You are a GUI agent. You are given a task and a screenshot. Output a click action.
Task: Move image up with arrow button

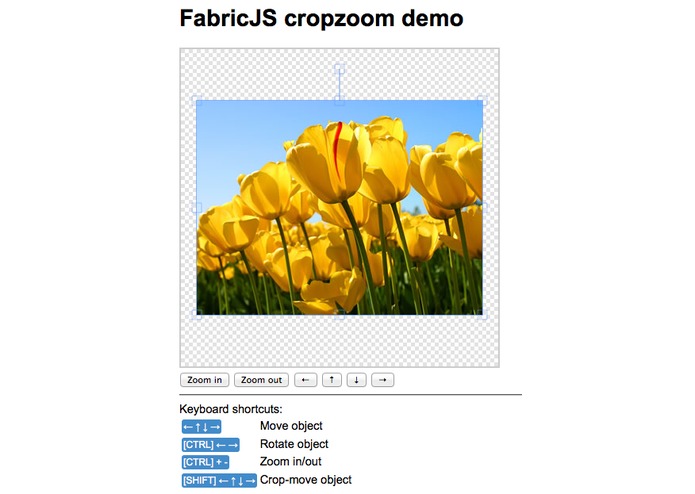pyautogui.click(x=332, y=380)
